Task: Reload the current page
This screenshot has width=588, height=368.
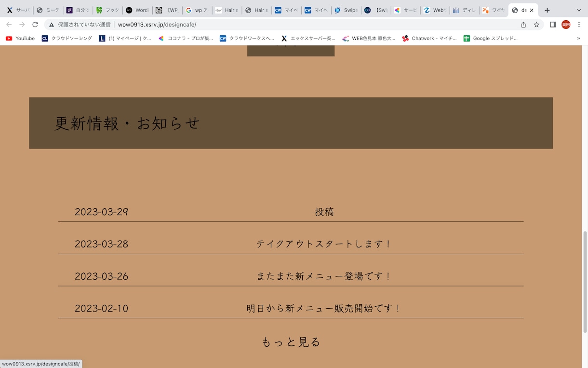Action: 35,25
